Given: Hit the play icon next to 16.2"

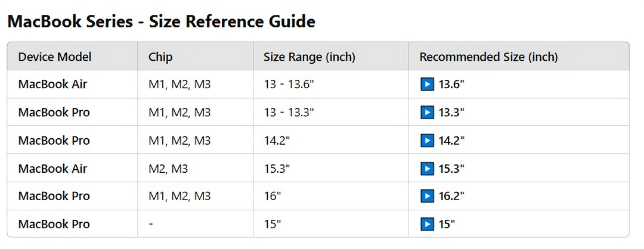Looking at the screenshot, I should (x=427, y=197).
